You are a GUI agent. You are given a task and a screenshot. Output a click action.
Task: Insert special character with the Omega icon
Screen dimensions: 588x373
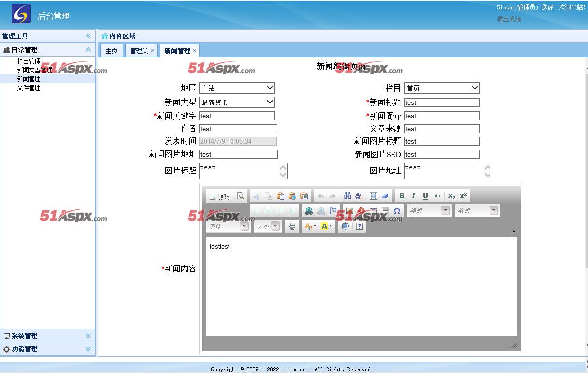point(397,211)
